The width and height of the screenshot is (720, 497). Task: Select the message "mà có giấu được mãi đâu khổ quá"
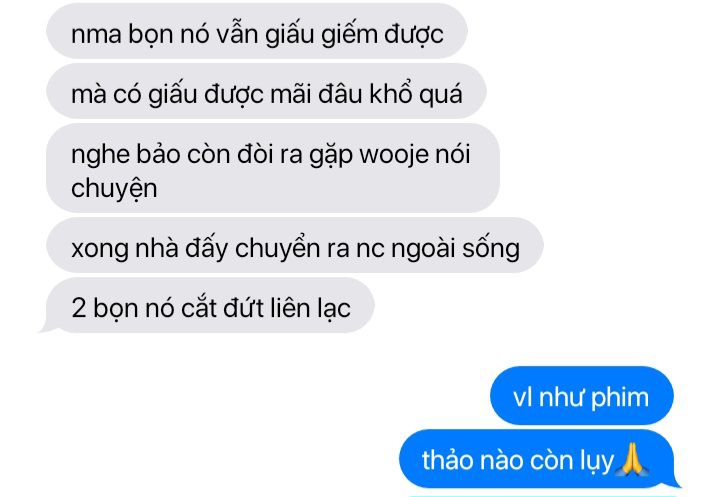pyautogui.click(x=266, y=91)
